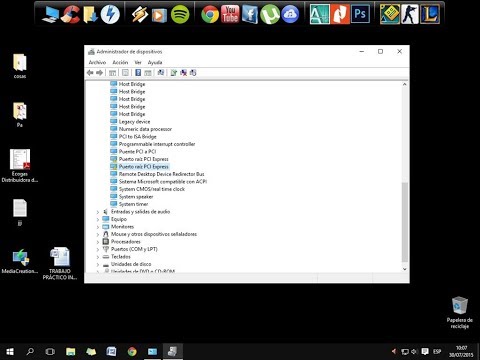The width and height of the screenshot is (480, 360).
Task: Open the Archivo menu
Action: pos(97,62)
